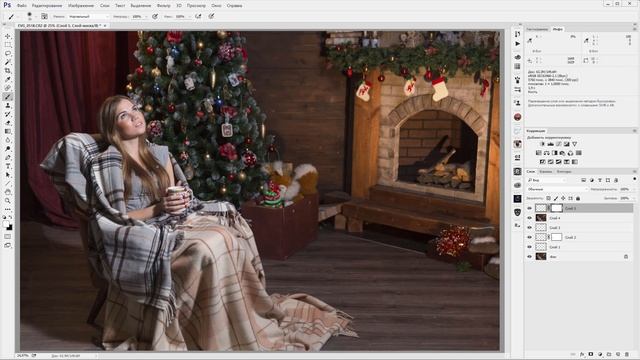Viewport: 640px width, 360px height.
Task: Delete layer with trash icon
Action: tap(627, 355)
